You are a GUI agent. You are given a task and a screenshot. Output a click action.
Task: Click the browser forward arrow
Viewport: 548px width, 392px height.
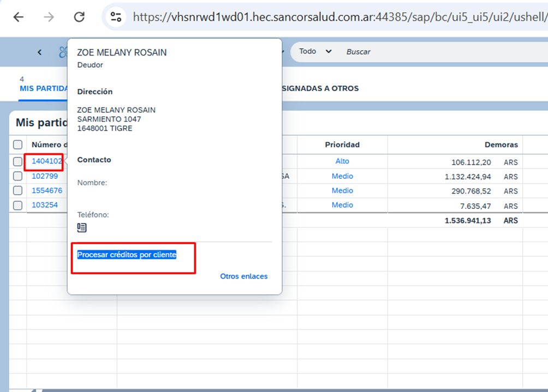pyautogui.click(x=49, y=17)
